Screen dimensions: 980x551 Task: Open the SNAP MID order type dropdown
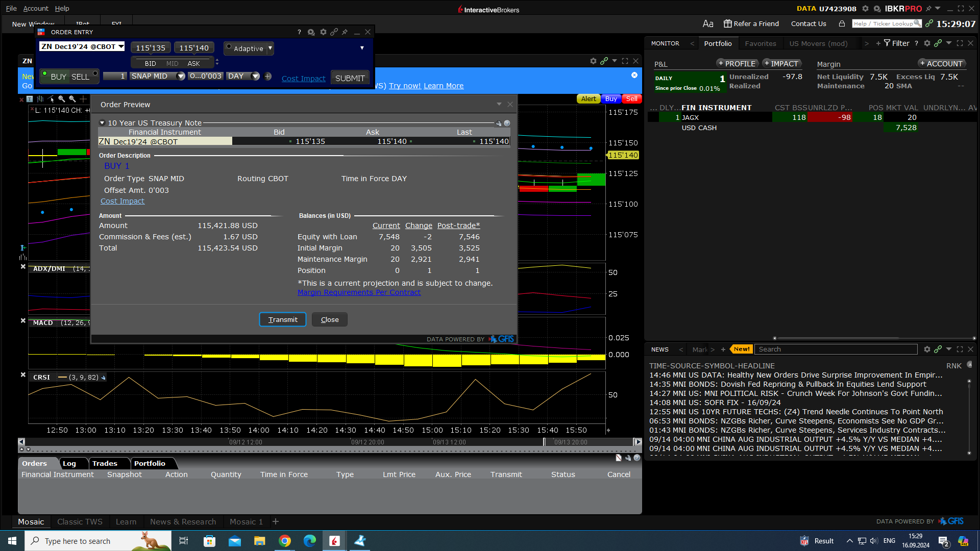coord(180,77)
